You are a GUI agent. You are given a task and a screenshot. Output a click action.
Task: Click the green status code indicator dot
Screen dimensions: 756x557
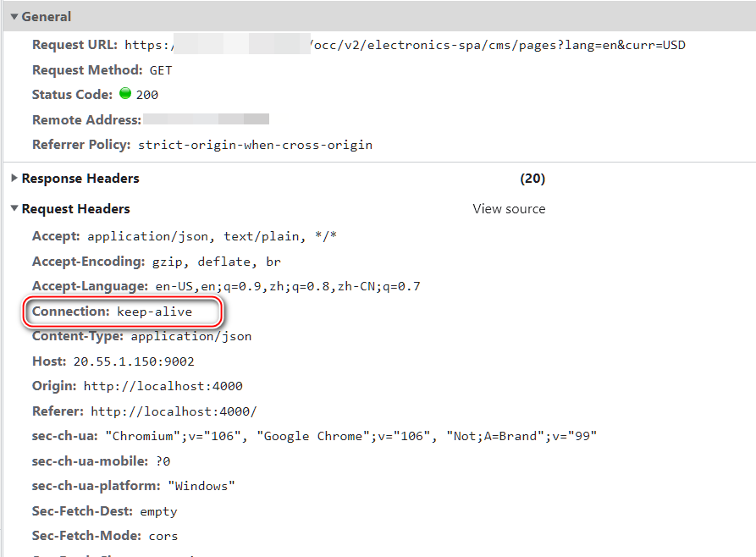point(125,95)
